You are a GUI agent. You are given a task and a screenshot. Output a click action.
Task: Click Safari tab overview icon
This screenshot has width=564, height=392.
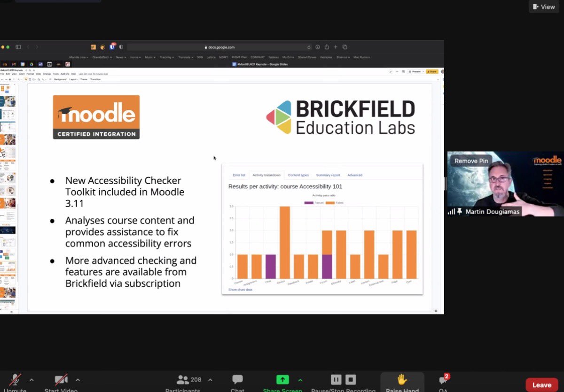(345, 47)
